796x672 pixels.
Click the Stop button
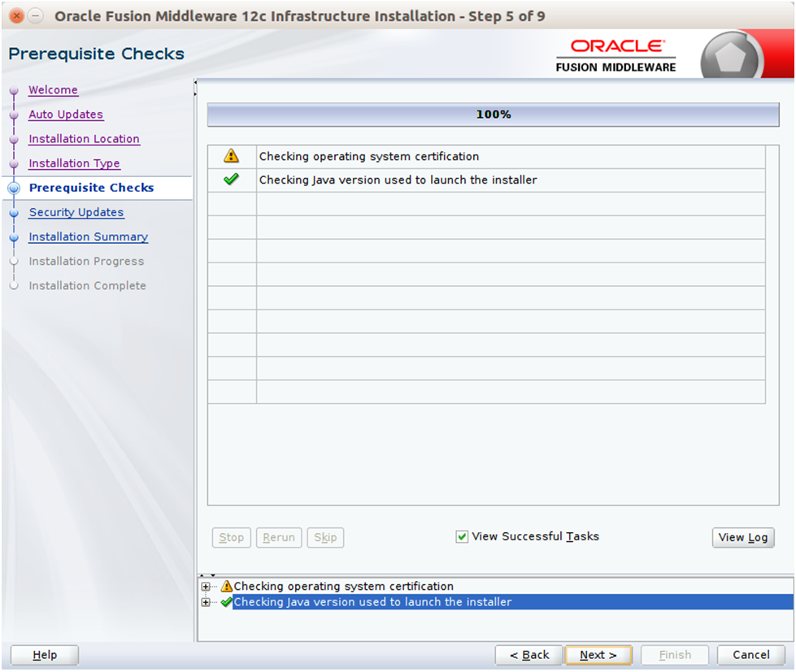pyautogui.click(x=232, y=538)
